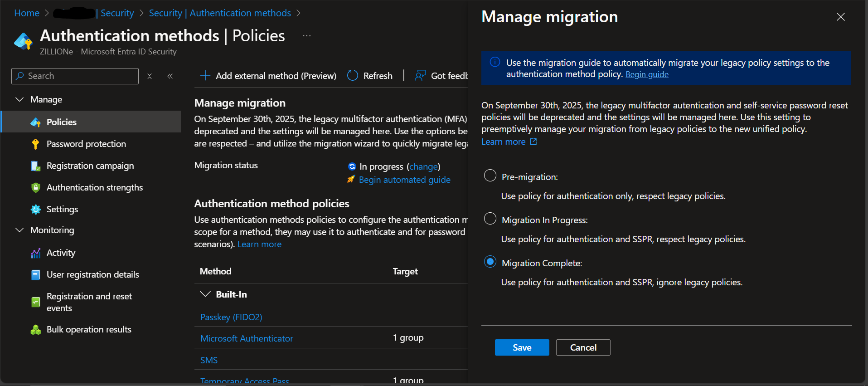Collapse the Monitoring section chevron

click(x=19, y=230)
